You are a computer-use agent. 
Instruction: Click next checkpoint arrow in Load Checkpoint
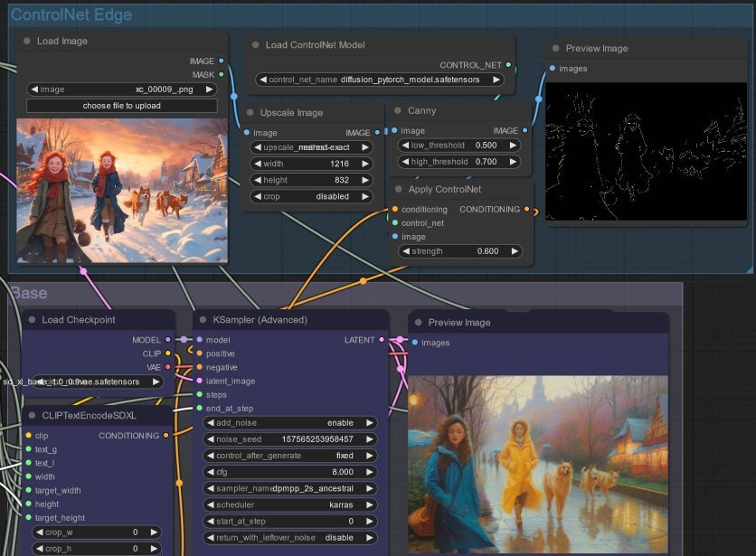156,382
